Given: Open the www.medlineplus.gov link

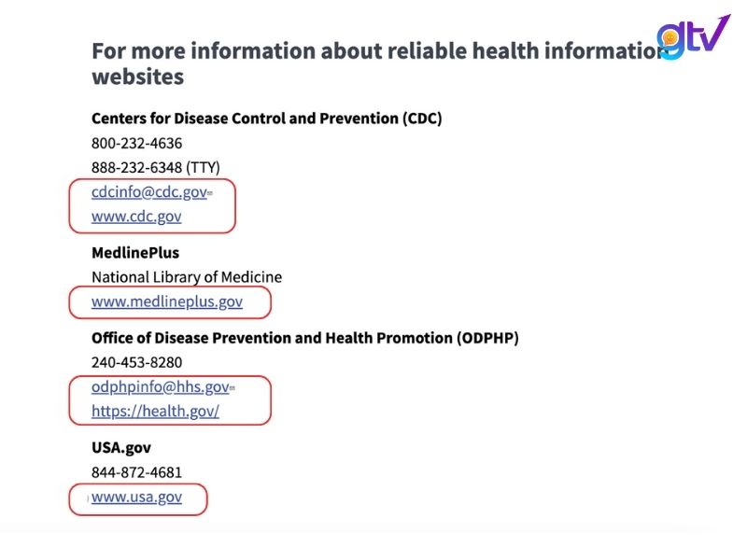Looking at the screenshot, I should pos(166,301).
